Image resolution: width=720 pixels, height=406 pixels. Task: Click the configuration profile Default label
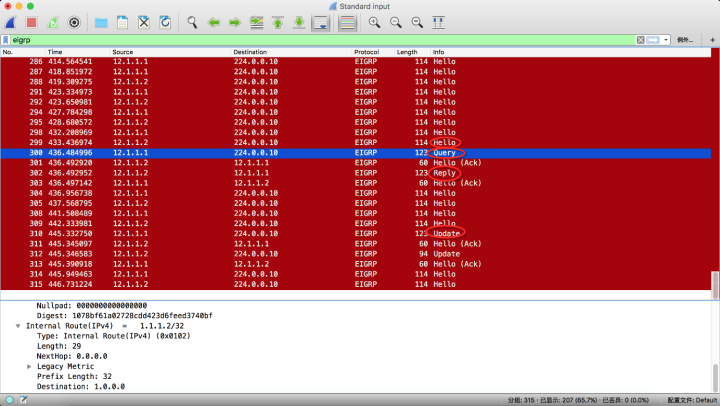[x=692, y=400]
